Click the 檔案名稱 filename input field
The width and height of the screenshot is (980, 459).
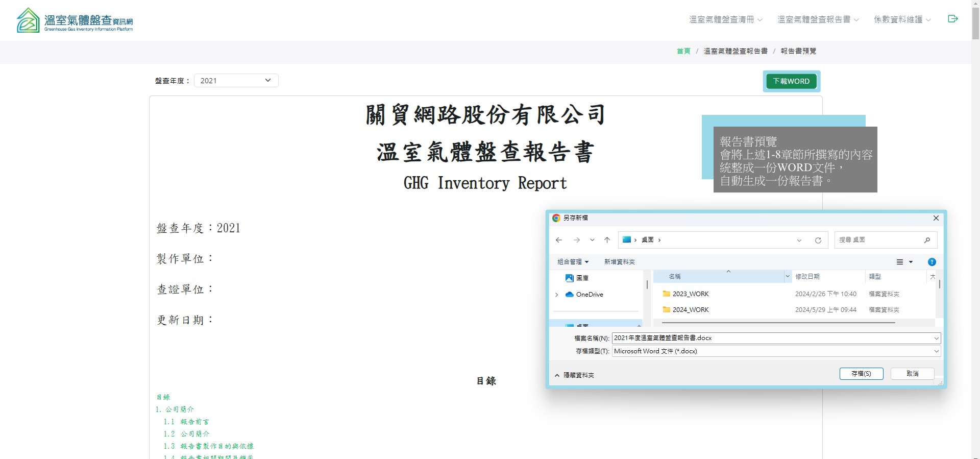771,338
